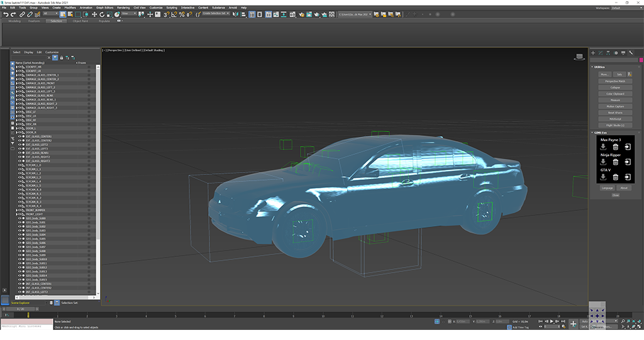Click the pink object color swatch
The image size is (644, 340).
click(x=641, y=60)
